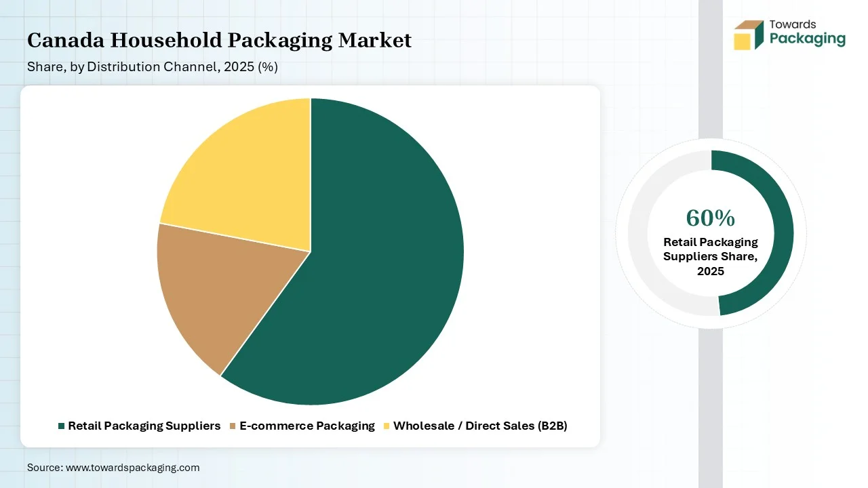Click the green Retail Packaging Suppliers legend marker
This screenshot has width=868, height=488.
(62, 426)
